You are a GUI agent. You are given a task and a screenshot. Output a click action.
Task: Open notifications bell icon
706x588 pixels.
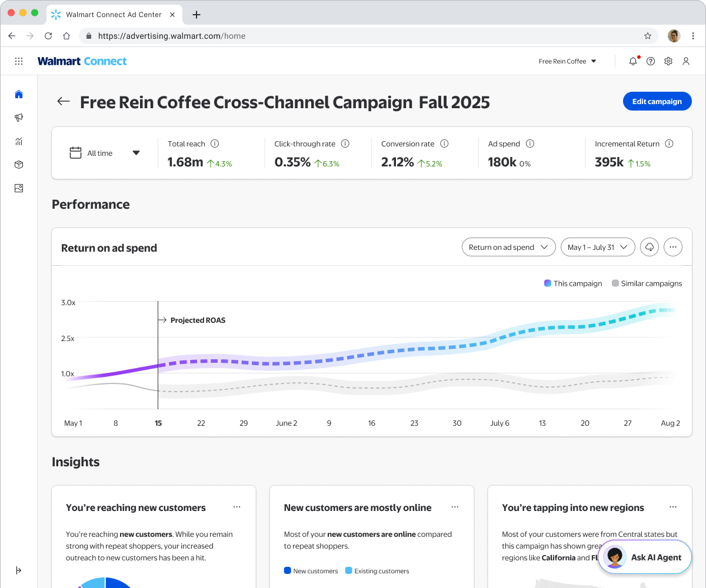pos(633,61)
